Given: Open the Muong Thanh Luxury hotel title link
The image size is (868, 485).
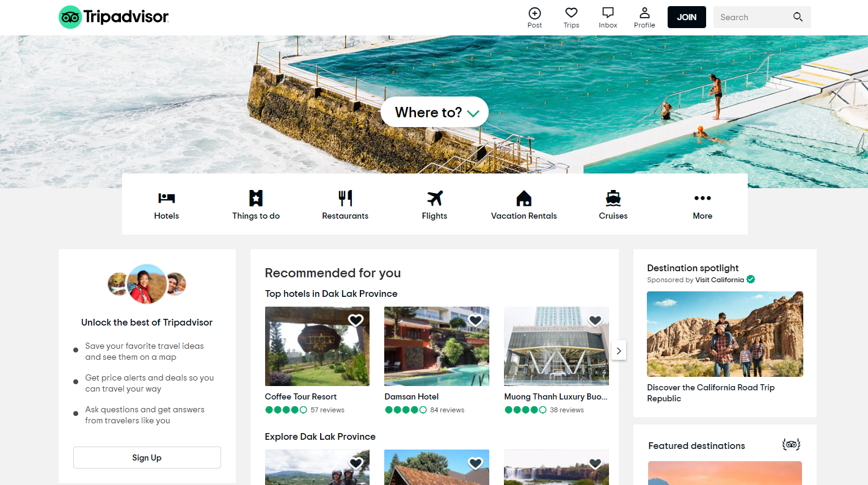Looking at the screenshot, I should [x=556, y=396].
